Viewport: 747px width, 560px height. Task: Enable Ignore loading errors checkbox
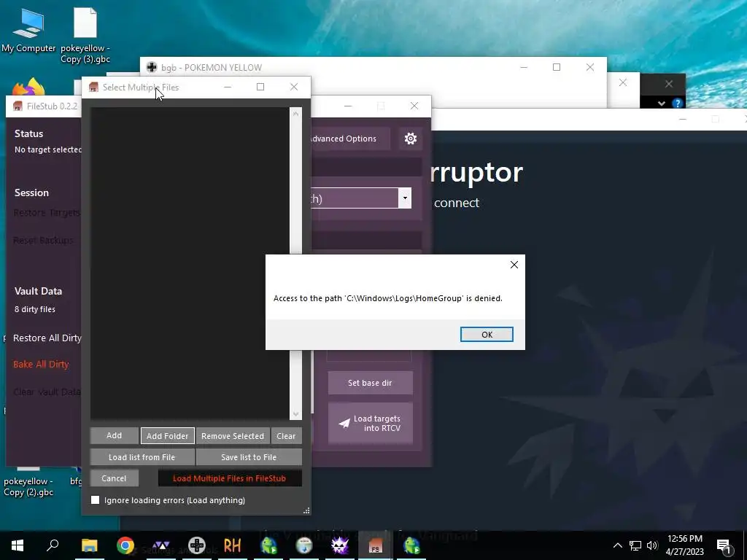coord(96,499)
